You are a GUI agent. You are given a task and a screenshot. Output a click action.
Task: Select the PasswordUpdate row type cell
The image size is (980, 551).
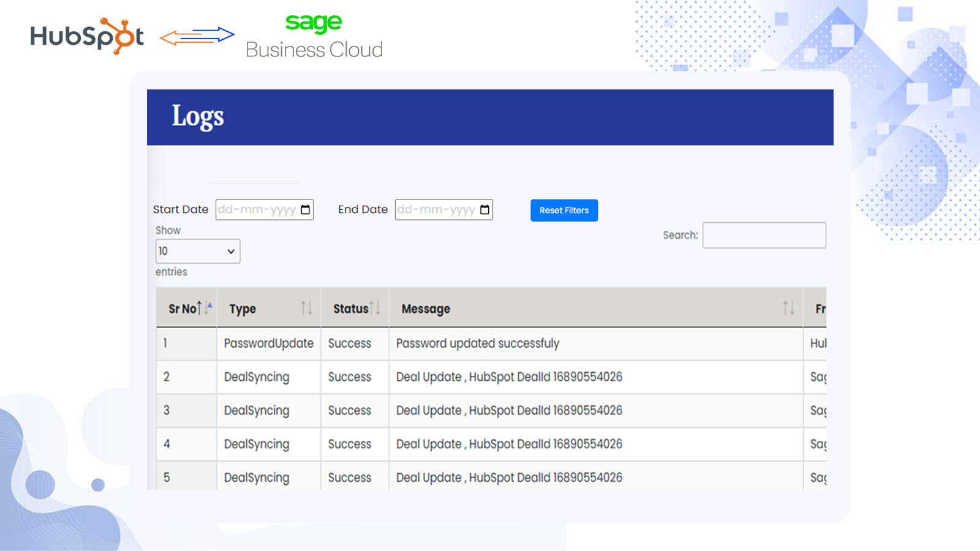(268, 343)
